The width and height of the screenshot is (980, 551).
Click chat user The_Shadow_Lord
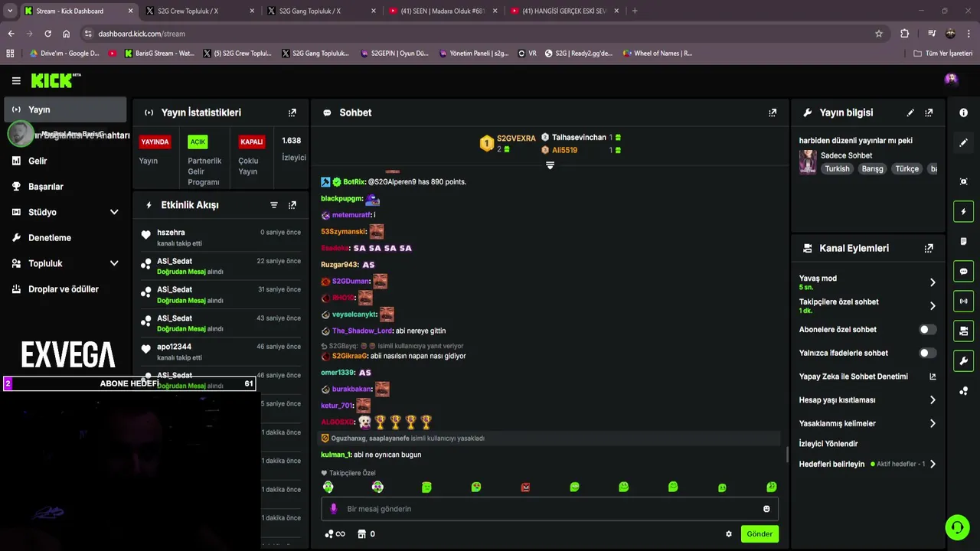(x=362, y=331)
